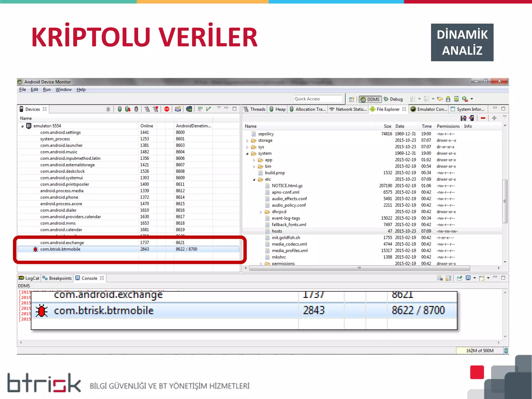
Task: Click the green OpenGL trace check icon
Action: 208,109
